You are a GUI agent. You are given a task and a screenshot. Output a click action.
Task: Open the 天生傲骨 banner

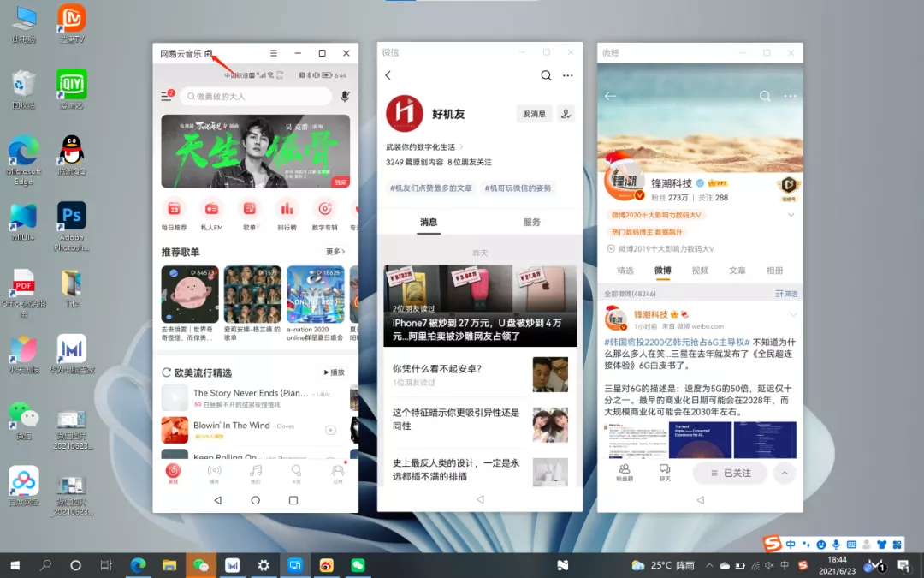click(255, 152)
